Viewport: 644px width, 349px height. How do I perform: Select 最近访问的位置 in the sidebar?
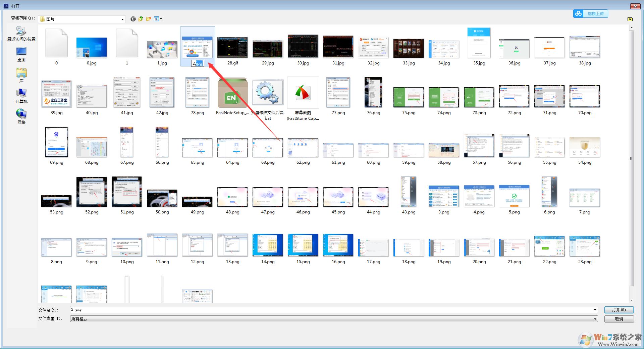[21, 34]
